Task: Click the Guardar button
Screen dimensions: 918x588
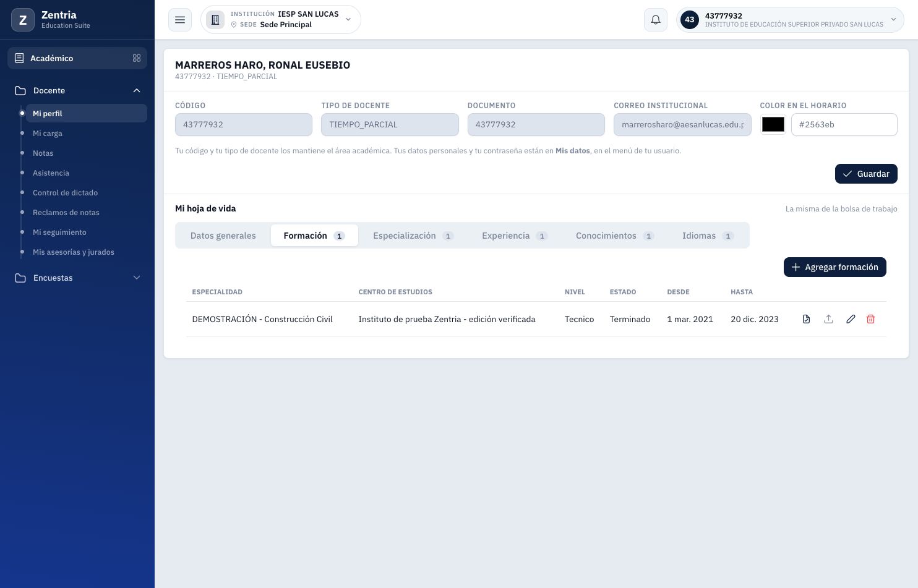Action: (x=866, y=174)
